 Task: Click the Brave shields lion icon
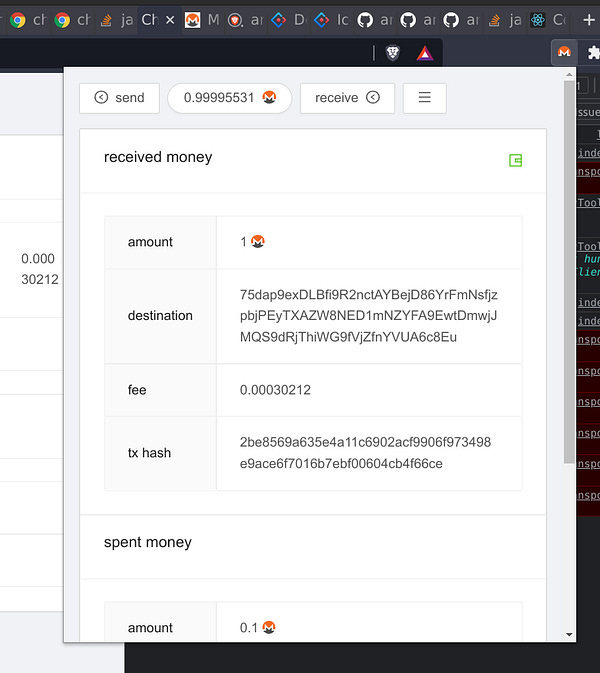point(393,53)
